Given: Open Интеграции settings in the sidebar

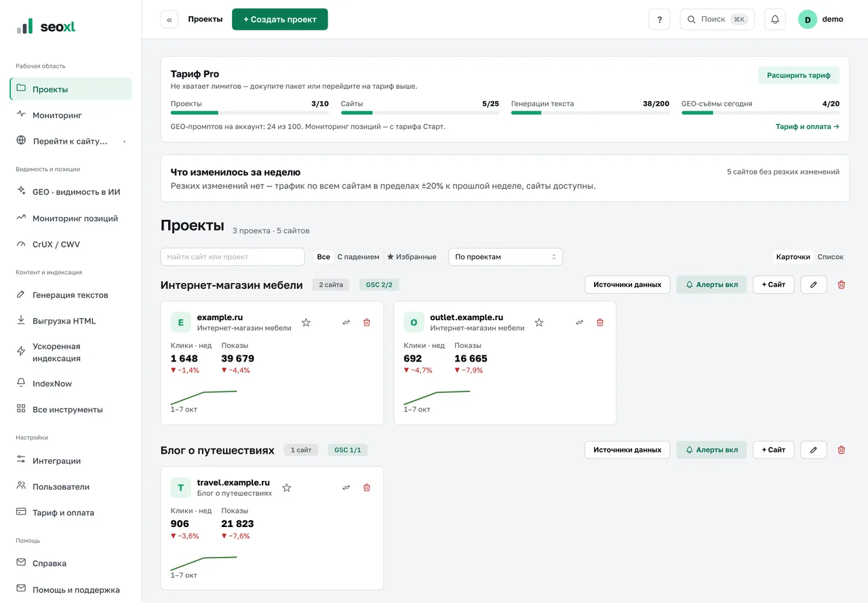Looking at the screenshot, I should click(71, 461).
